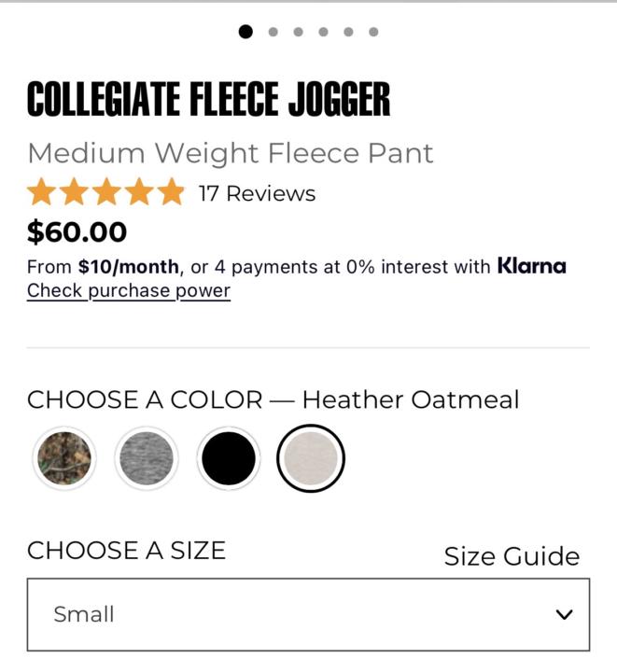Click the first orange rating star
This screenshot has width=617, height=672.
click(41, 193)
